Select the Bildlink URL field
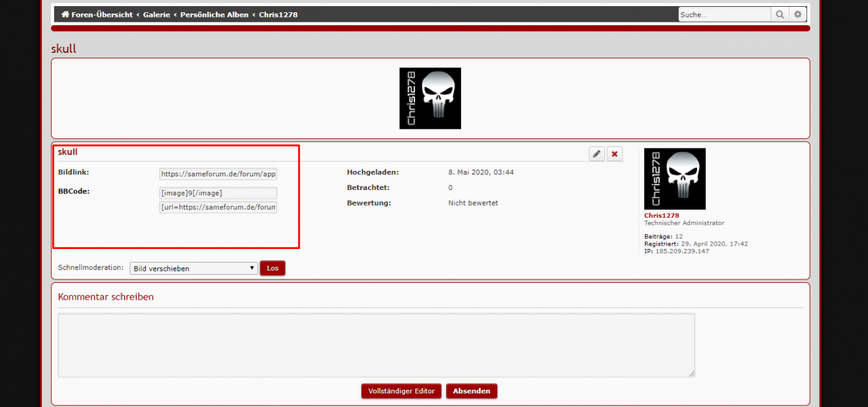 (x=218, y=174)
